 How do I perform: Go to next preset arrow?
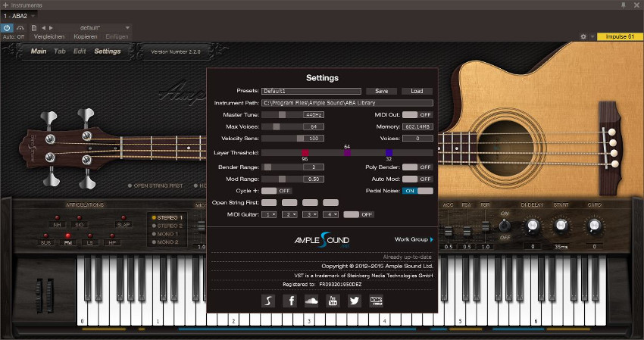click(51, 28)
